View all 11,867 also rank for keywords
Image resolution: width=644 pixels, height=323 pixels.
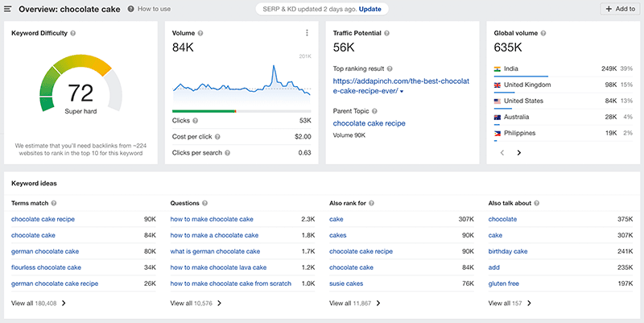(x=355, y=304)
